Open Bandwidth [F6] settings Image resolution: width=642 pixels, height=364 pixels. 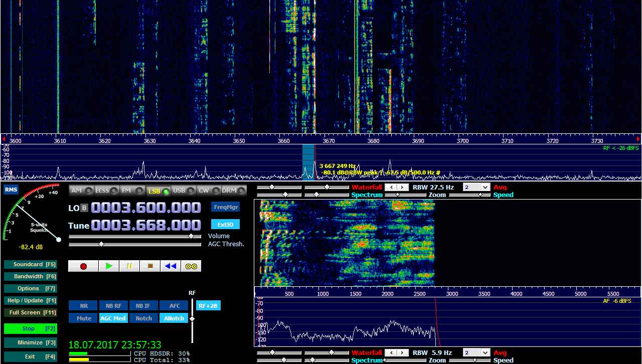point(30,276)
